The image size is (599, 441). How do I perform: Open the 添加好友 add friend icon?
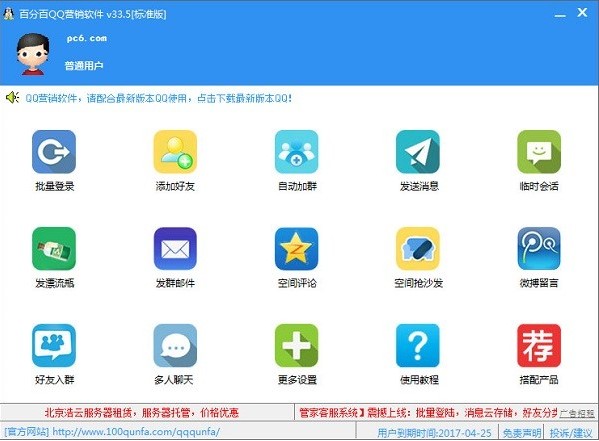175,152
